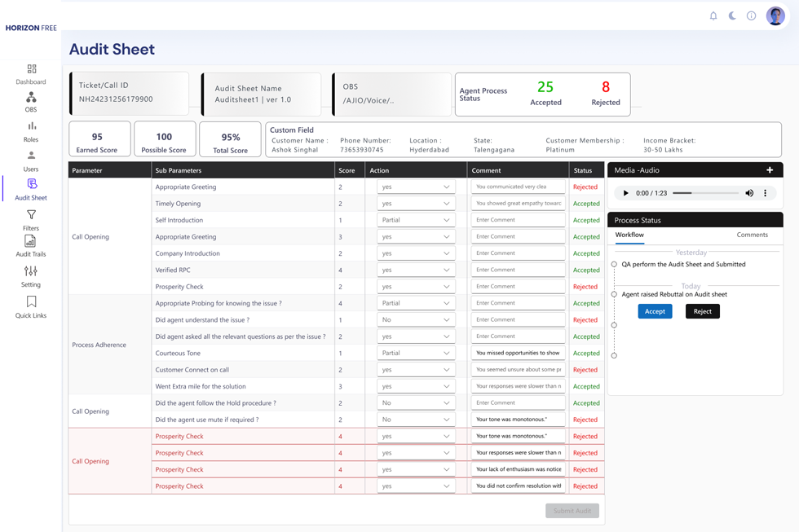Image resolution: width=799 pixels, height=532 pixels.
Task: Expand Action dropdown for Self Introduction
Action: click(416, 220)
